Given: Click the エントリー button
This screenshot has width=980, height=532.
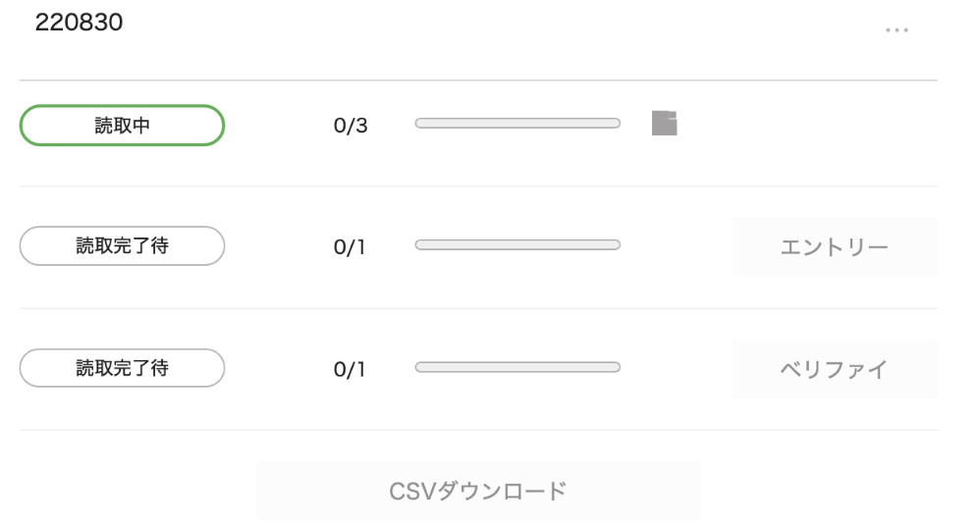Looking at the screenshot, I should point(835,246).
